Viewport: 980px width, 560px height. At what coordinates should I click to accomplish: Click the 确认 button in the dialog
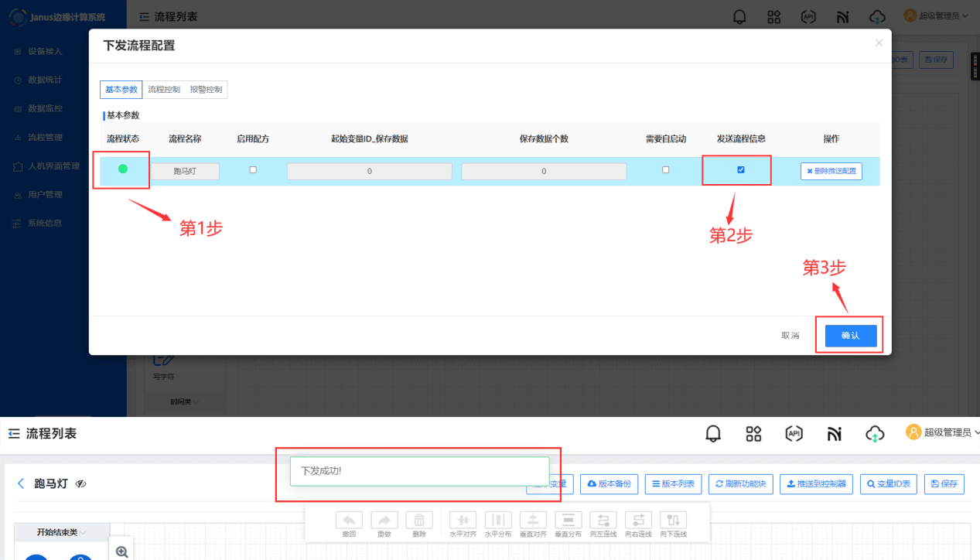[x=850, y=336]
